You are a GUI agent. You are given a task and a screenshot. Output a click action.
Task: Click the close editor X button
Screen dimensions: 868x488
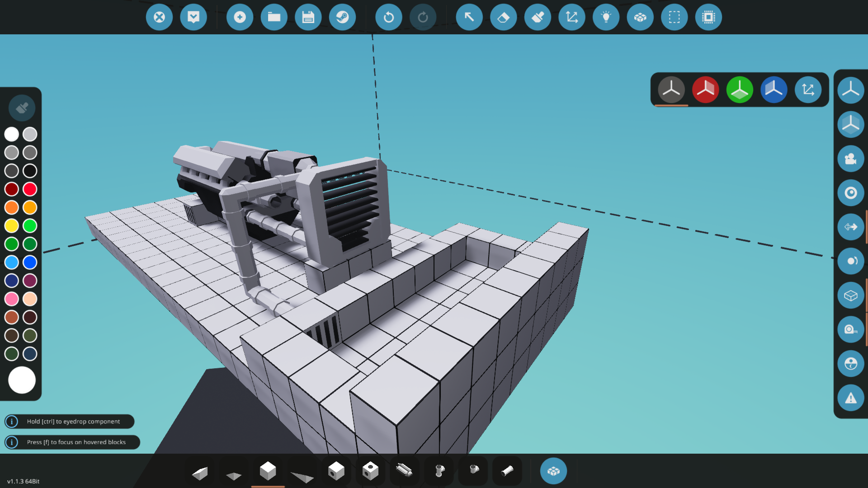pos(159,17)
